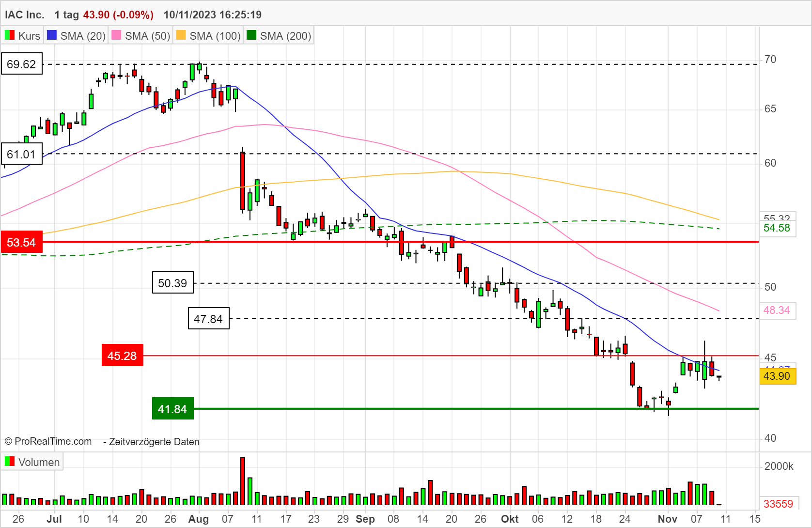Click the green SMA (200) legend swatch
The width and height of the screenshot is (812, 528).
[251, 35]
